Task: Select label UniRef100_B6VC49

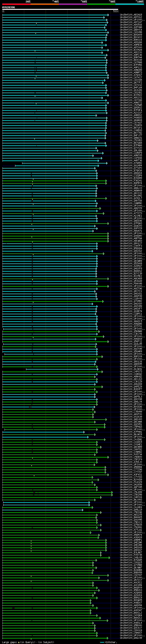Action: (131, 60)
